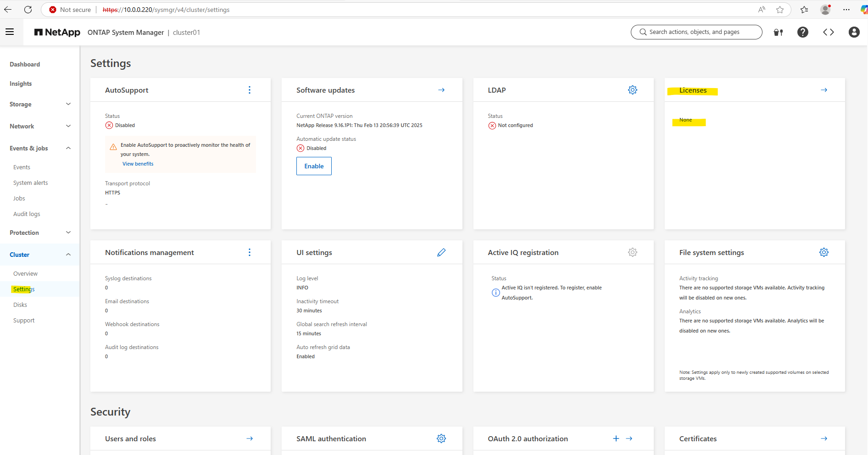Click the what's new gift icon in header
The height and width of the screenshot is (455, 868).
pyautogui.click(x=779, y=32)
